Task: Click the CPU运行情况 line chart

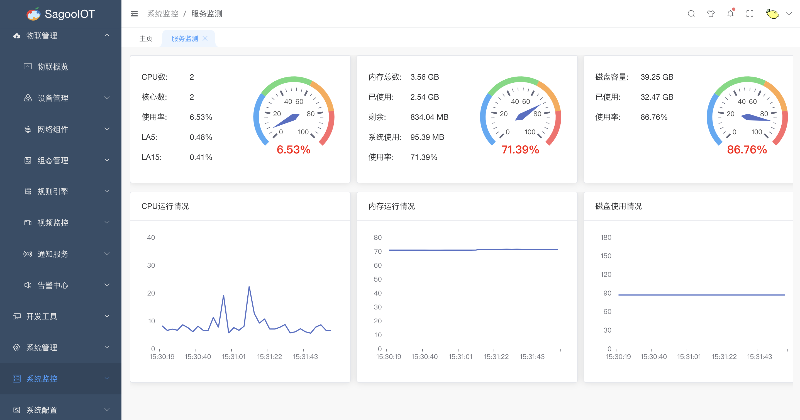Action: (240, 297)
